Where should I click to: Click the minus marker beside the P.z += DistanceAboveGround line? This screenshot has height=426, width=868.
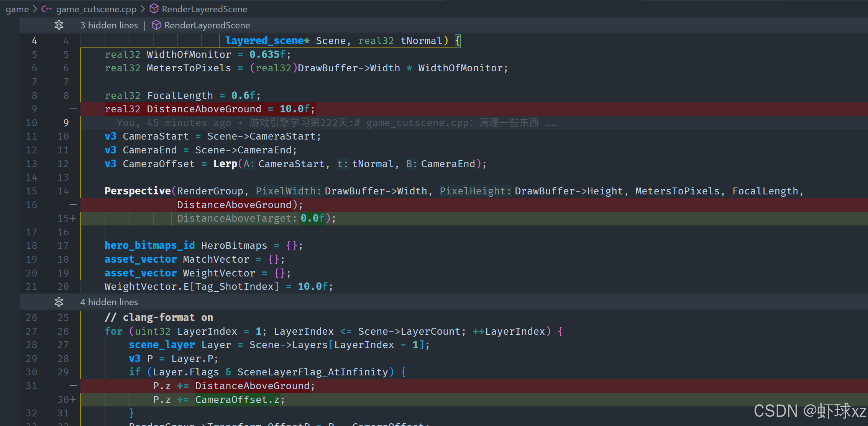(x=73, y=386)
